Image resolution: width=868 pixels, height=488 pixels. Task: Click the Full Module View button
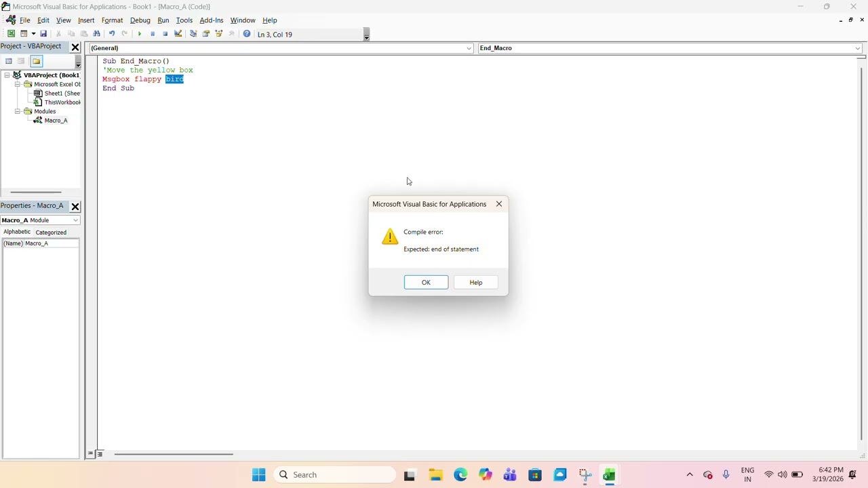point(99,454)
